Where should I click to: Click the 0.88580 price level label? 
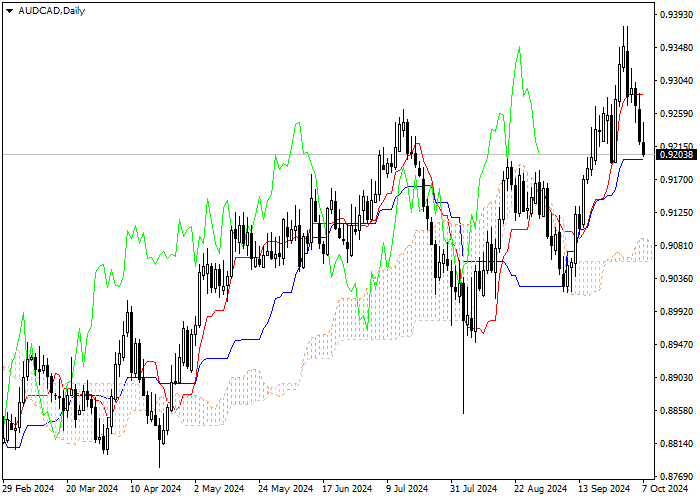677,411
